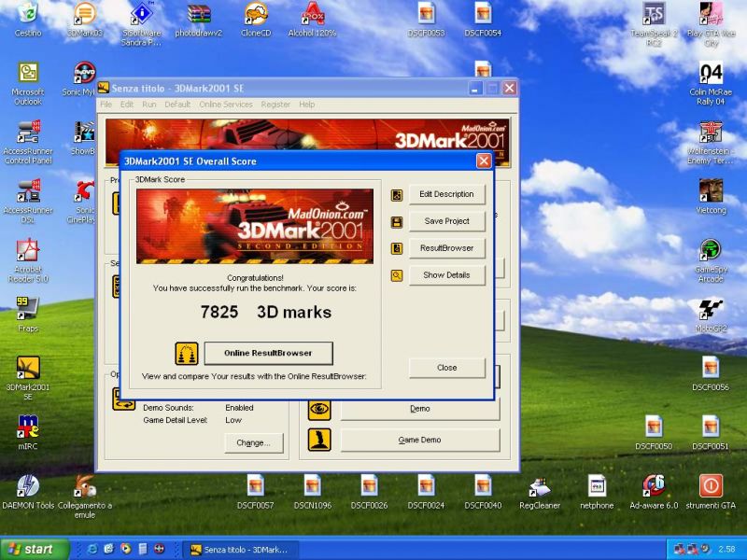
Task: Open 3DMark2001 SE desktop shortcut
Action: [28, 379]
